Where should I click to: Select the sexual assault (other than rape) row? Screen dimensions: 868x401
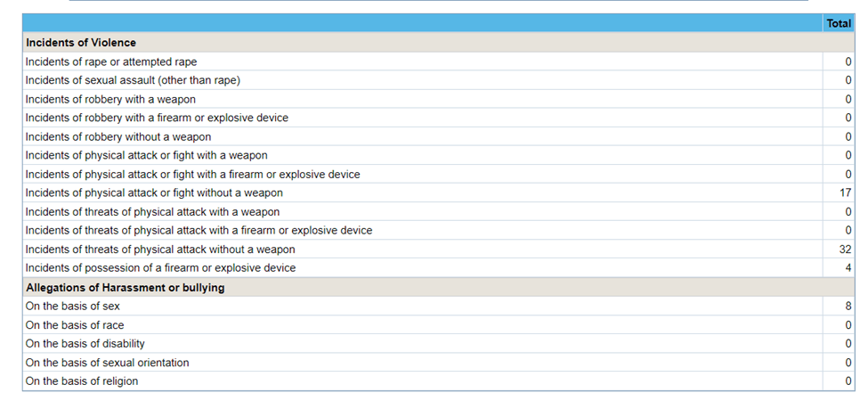click(133, 80)
